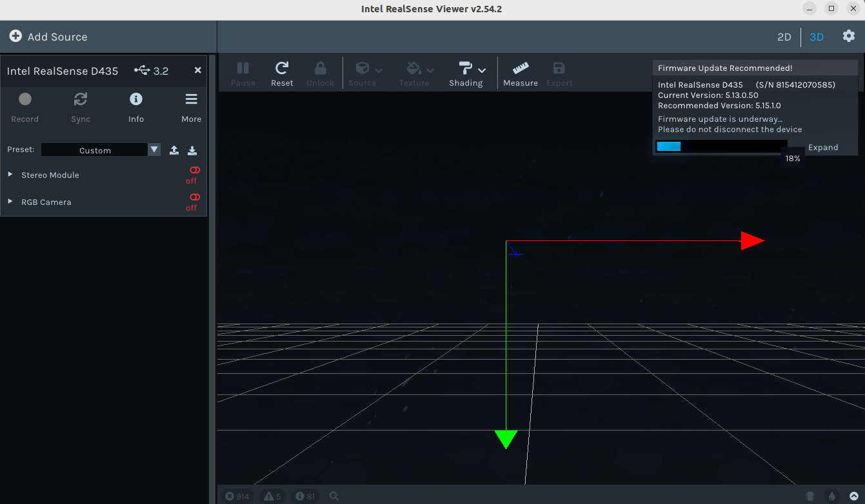Click the Recommended Version 5.15.1.0 text
The image size is (865, 504).
(x=719, y=106)
